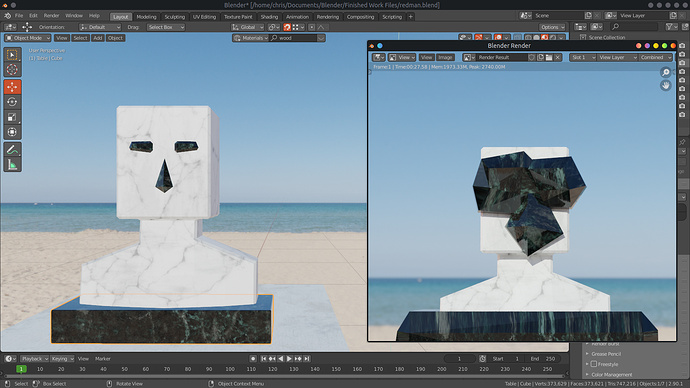This screenshot has width=690, height=388.
Task: Enable the Freestyle checkbox
Action: pos(594,364)
